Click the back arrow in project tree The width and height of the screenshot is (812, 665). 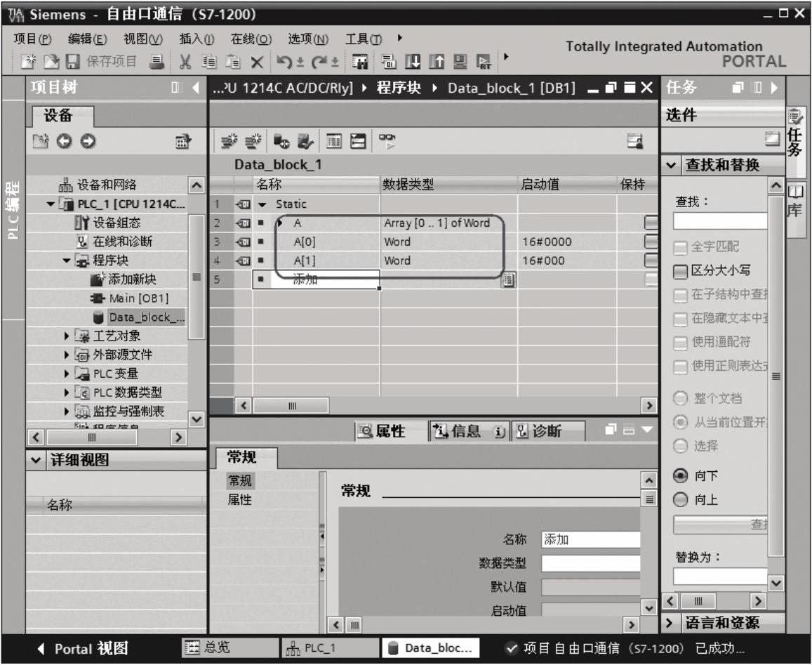[x=64, y=141]
